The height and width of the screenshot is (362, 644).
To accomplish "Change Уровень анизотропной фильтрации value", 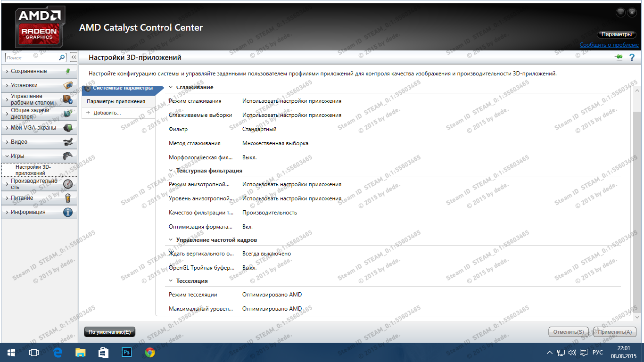I will pos(292,198).
